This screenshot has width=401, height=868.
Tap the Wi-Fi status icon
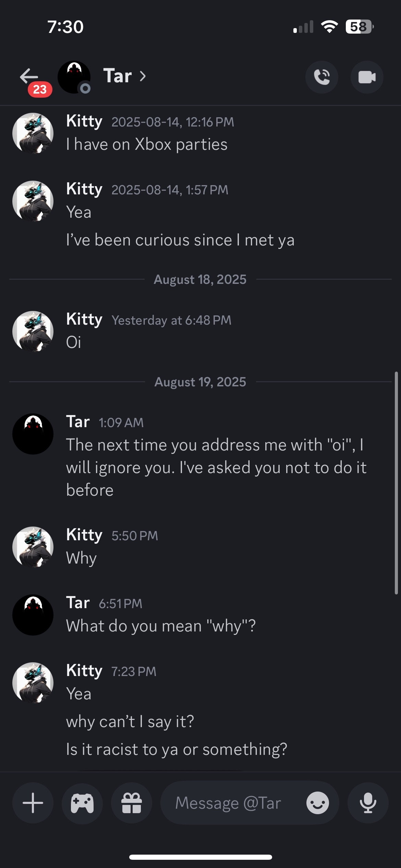329,27
